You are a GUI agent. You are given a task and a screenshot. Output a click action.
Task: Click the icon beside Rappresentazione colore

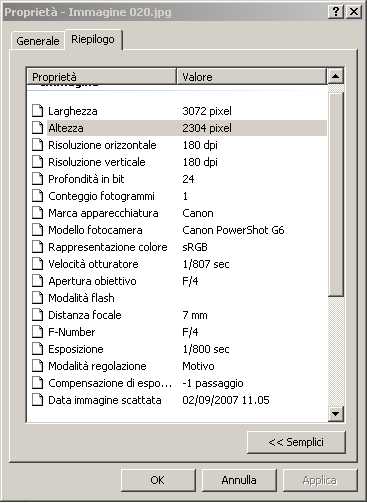38,247
